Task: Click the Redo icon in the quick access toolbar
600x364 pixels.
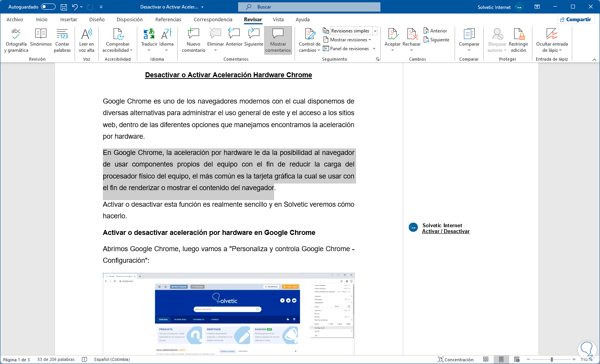Action: (90, 7)
